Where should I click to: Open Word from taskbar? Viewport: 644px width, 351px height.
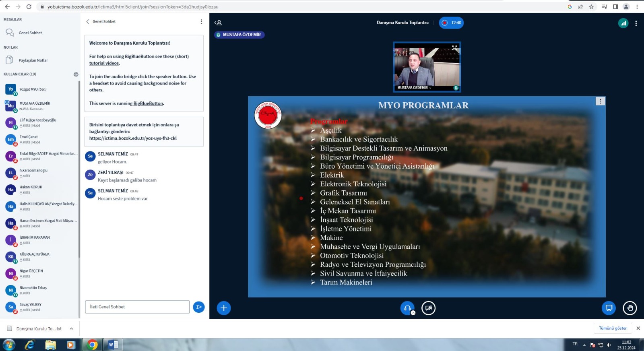(113, 345)
